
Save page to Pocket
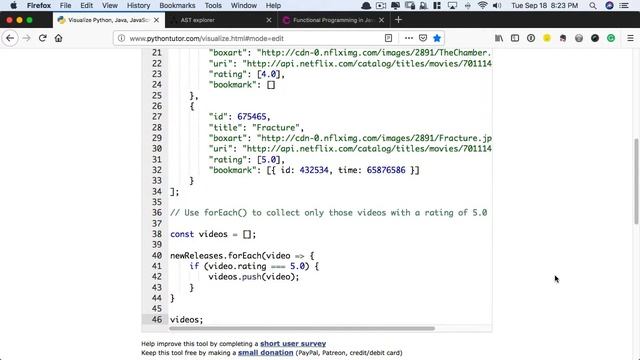(x=423, y=38)
